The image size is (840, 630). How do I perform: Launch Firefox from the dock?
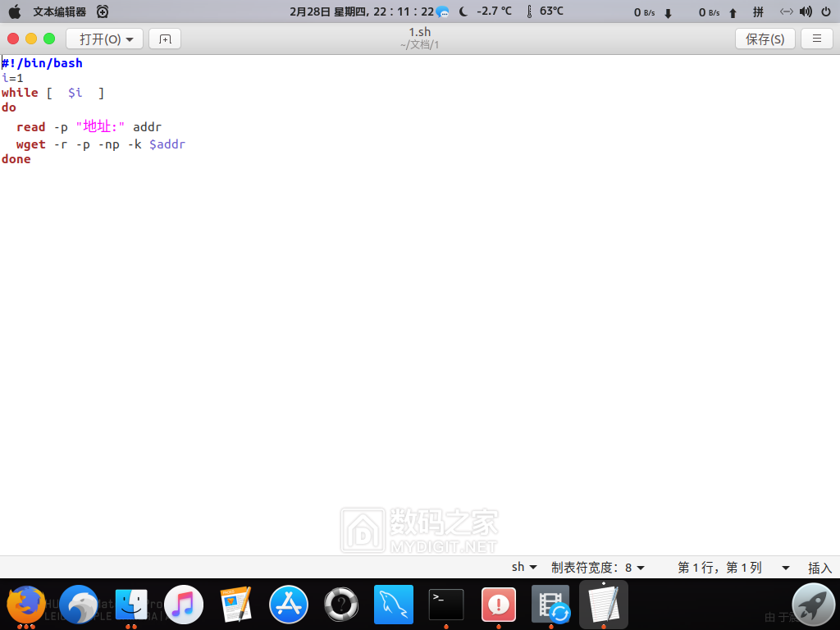pyautogui.click(x=26, y=605)
